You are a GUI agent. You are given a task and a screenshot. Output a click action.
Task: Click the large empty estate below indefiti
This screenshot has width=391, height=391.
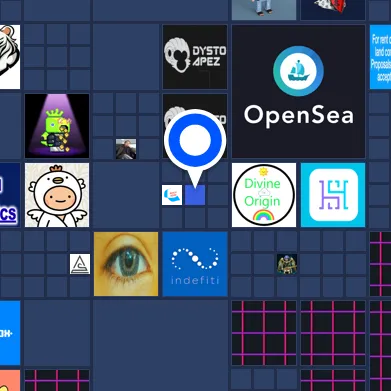tap(160, 345)
